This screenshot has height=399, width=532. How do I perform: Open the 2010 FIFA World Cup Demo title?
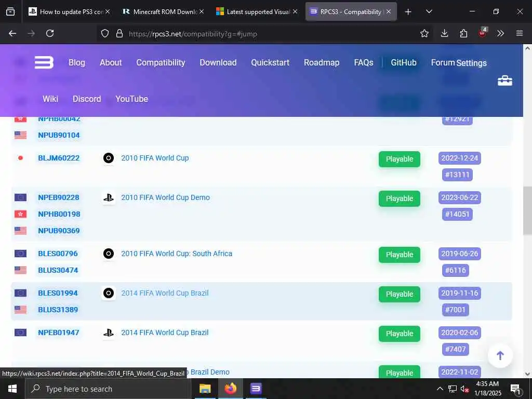pyautogui.click(x=166, y=197)
